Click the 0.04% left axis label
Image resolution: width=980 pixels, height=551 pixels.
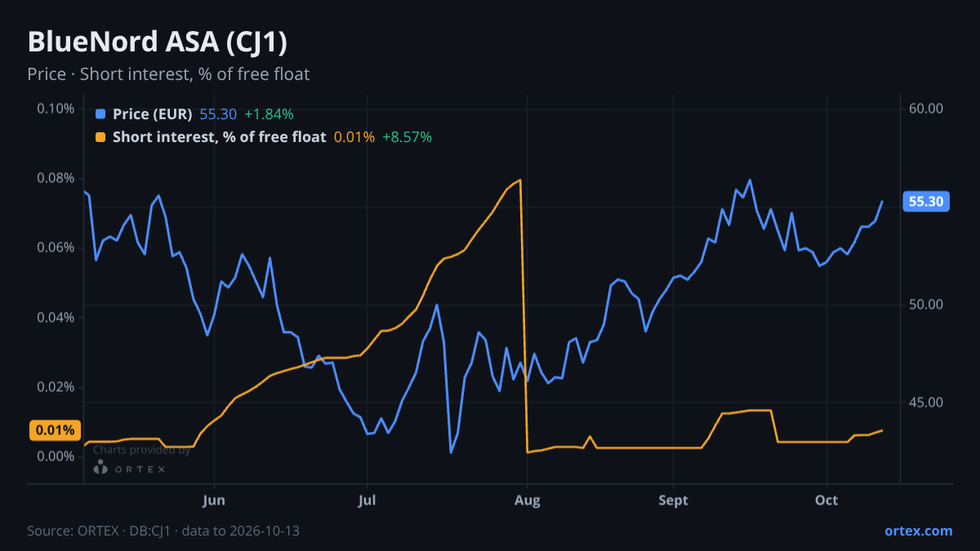[56, 317]
